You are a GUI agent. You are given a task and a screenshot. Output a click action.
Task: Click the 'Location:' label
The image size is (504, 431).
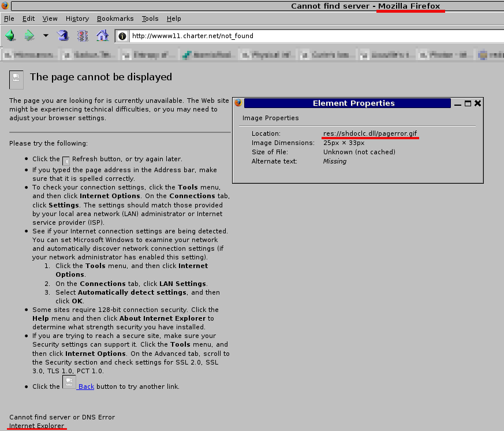coord(266,133)
